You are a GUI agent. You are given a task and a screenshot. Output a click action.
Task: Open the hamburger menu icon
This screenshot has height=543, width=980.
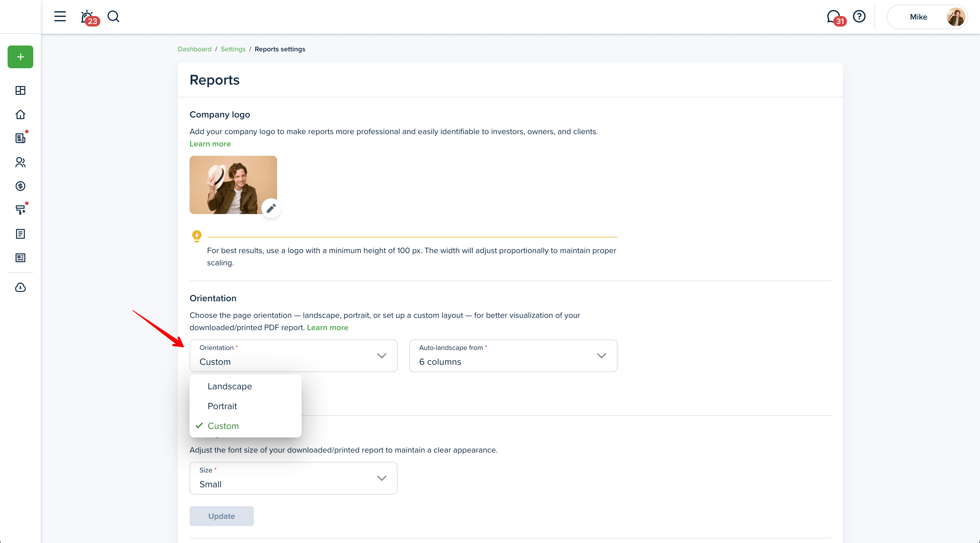tap(60, 16)
